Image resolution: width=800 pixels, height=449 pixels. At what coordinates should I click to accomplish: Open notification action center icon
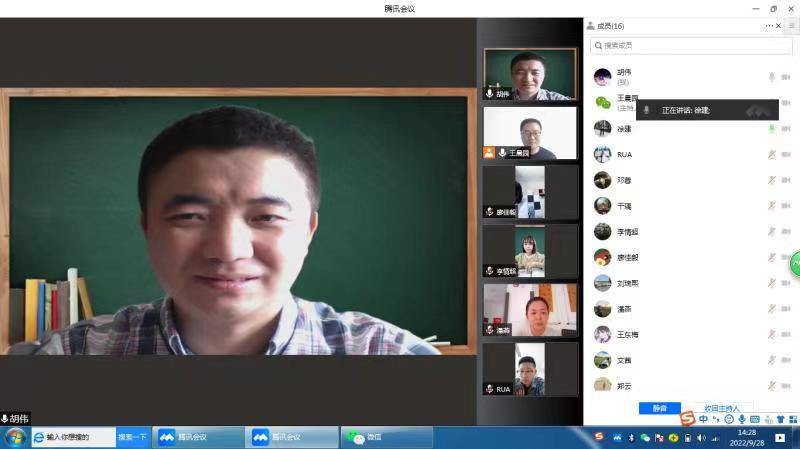pyautogui.click(x=780, y=438)
